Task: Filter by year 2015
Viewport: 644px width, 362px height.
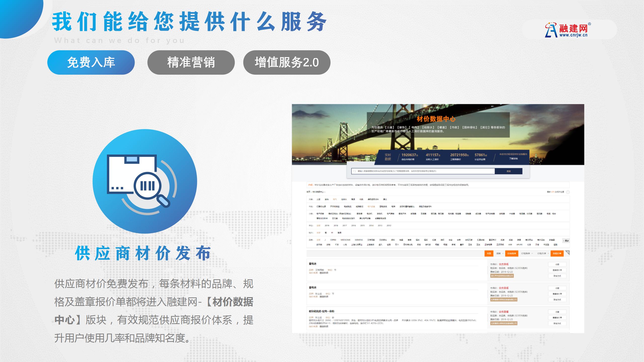Action: click(362, 226)
